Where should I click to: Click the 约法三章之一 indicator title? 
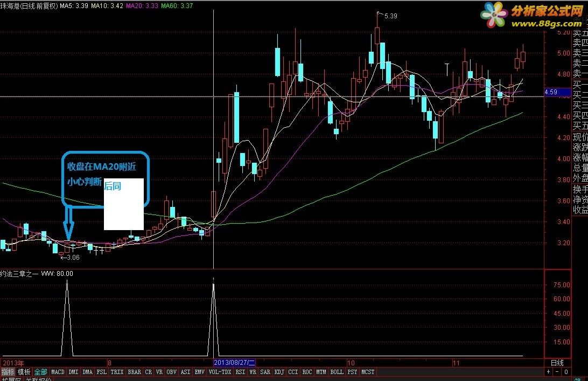19,274
